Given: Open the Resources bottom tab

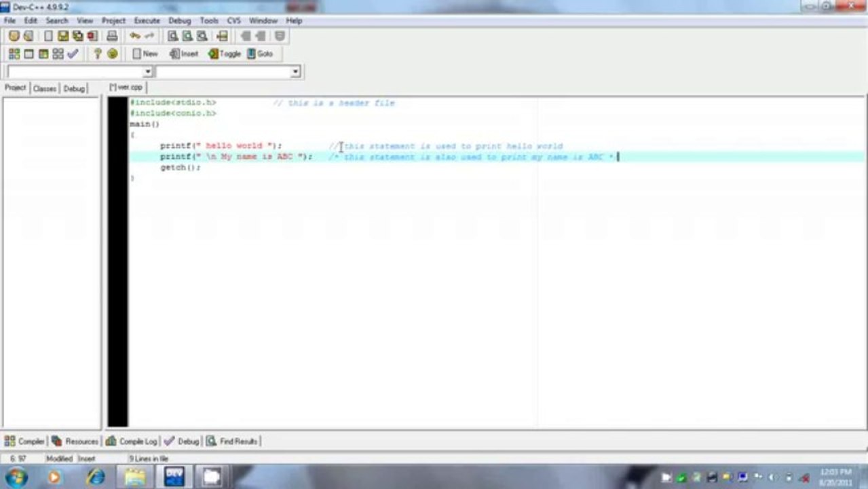Looking at the screenshot, I should 75,441.
